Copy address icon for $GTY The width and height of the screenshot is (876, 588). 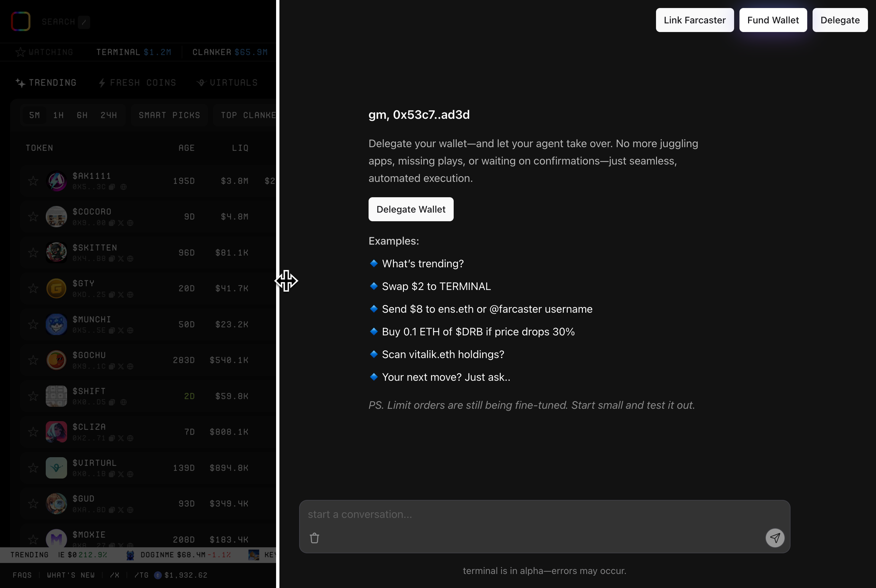(x=112, y=295)
